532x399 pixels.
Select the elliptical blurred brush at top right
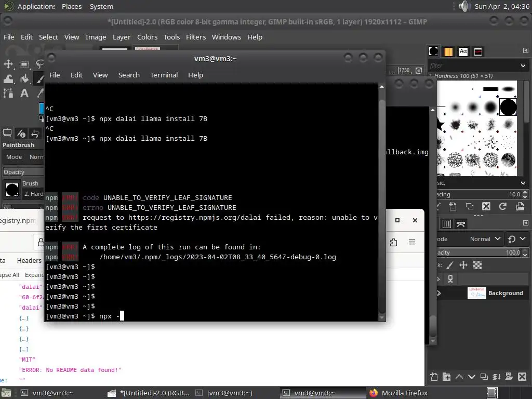[x=508, y=89]
